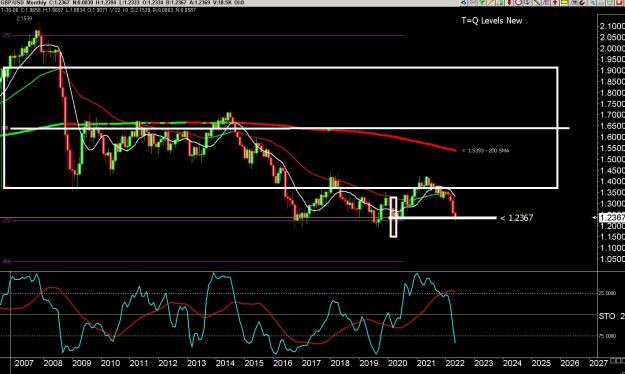This screenshot has height=374, width=625.
Task: Click the 2017 label on the time axis
Action: pyautogui.click(x=311, y=363)
